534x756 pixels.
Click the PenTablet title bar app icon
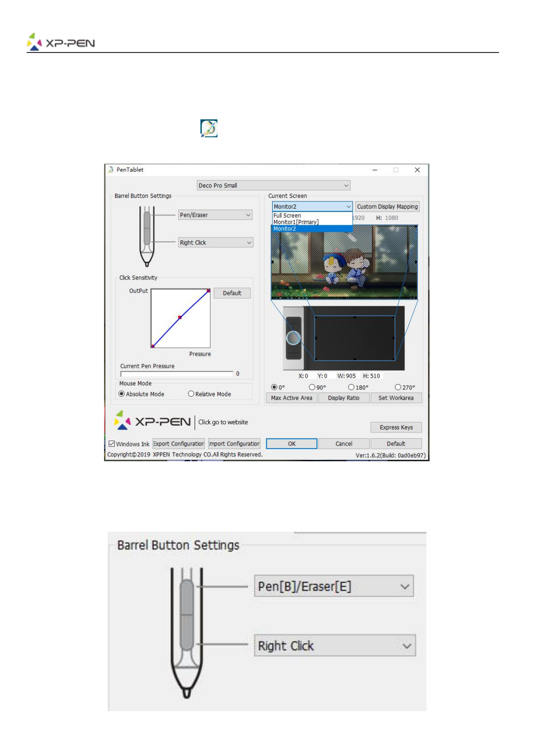tap(111, 170)
